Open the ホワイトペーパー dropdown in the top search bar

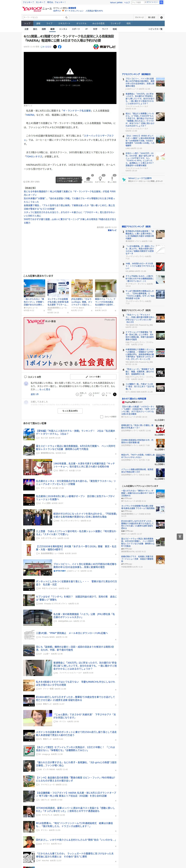(152, 2)
